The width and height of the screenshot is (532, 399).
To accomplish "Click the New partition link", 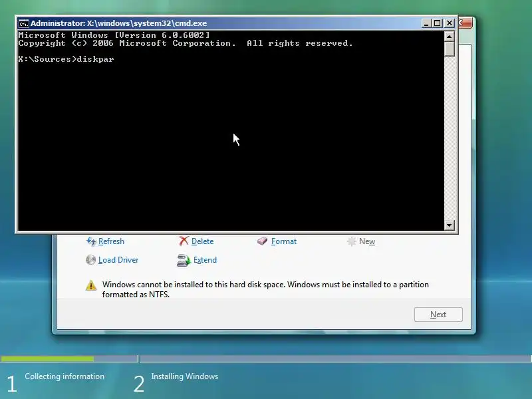I will click(x=367, y=241).
